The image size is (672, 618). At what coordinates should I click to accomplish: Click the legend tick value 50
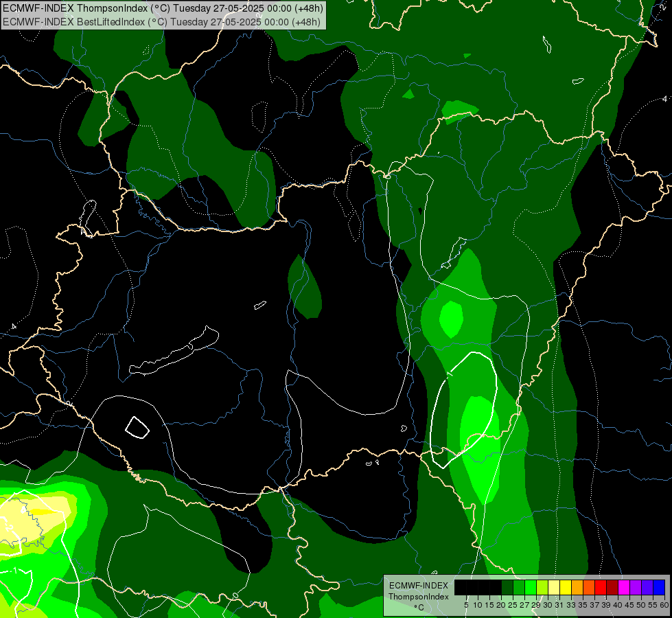point(642,605)
